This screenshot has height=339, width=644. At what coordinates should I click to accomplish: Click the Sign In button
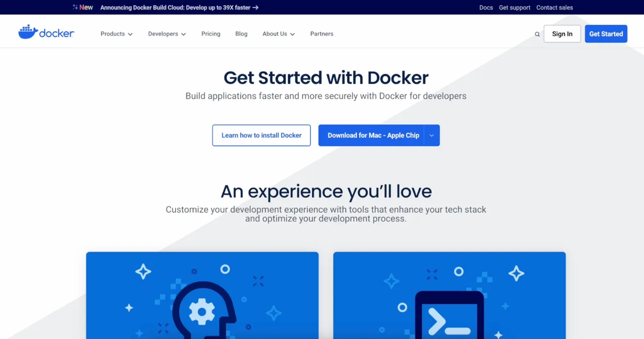pos(562,34)
